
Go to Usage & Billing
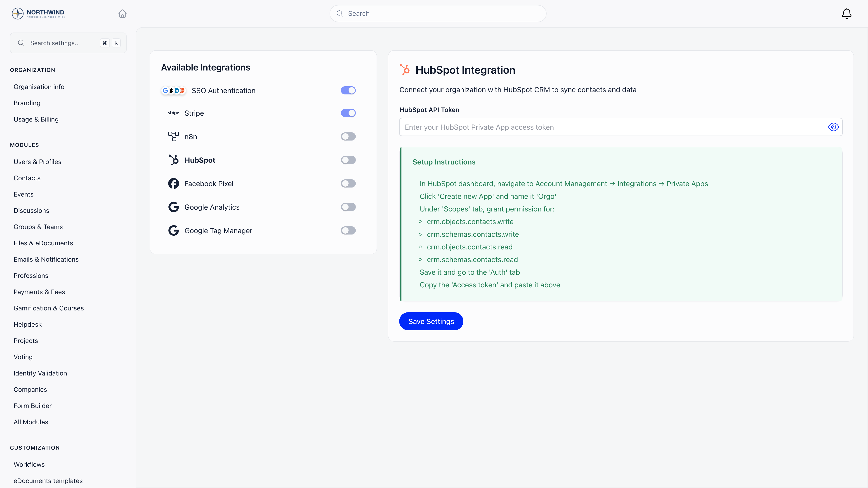click(x=36, y=119)
